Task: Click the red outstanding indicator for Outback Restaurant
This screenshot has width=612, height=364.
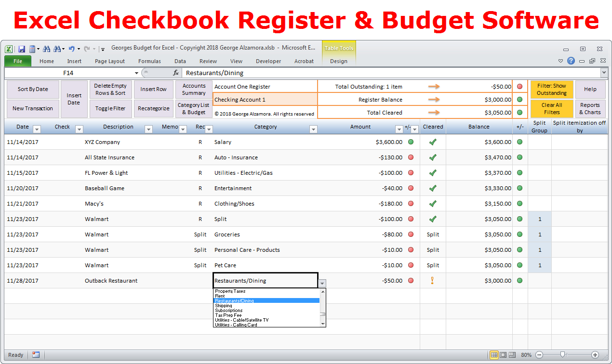Action: coord(411,280)
